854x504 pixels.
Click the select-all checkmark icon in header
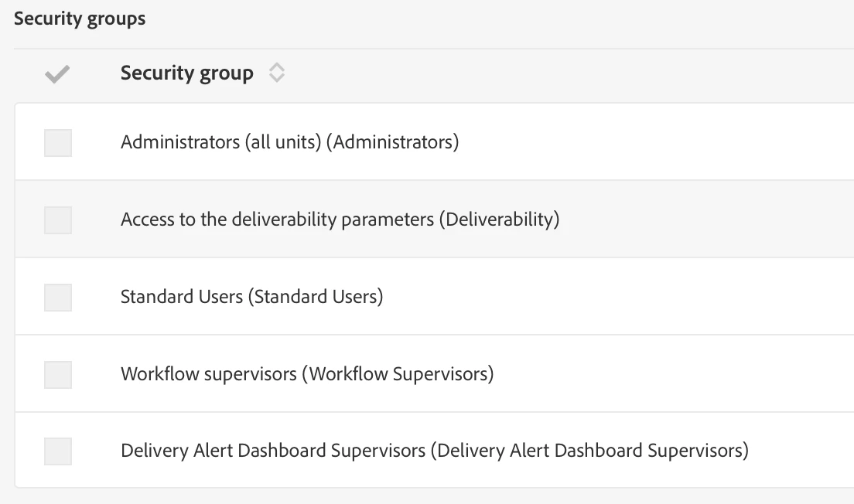[57, 74]
